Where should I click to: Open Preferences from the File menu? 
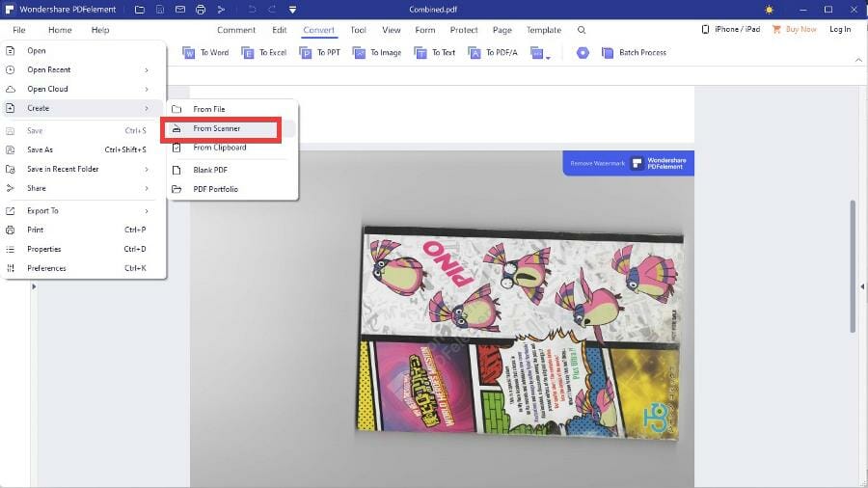click(x=83, y=268)
